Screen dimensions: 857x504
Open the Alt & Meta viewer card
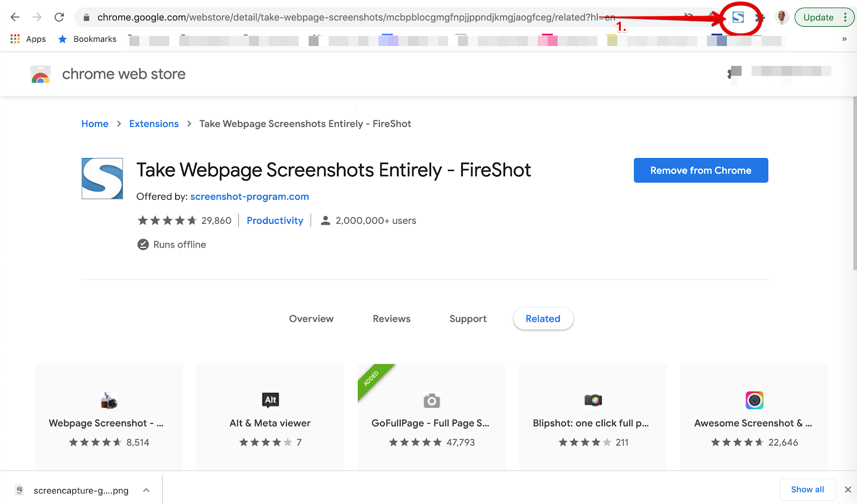point(270,417)
